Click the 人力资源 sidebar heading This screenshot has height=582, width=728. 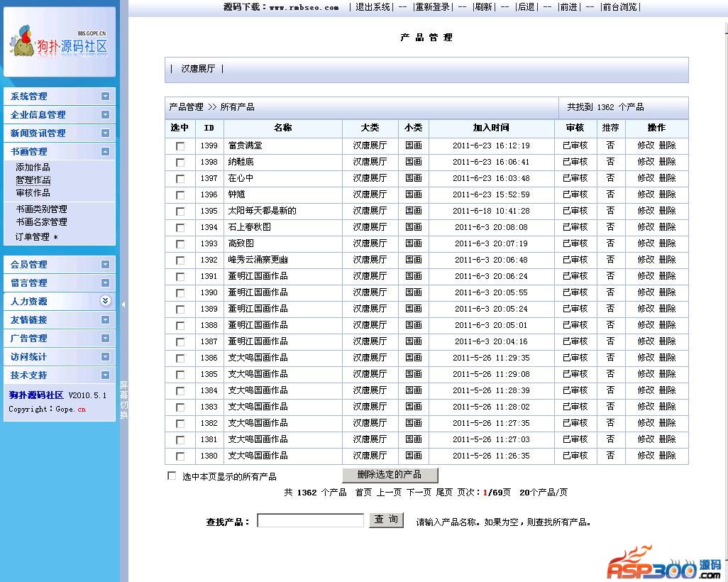pyautogui.click(x=29, y=302)
